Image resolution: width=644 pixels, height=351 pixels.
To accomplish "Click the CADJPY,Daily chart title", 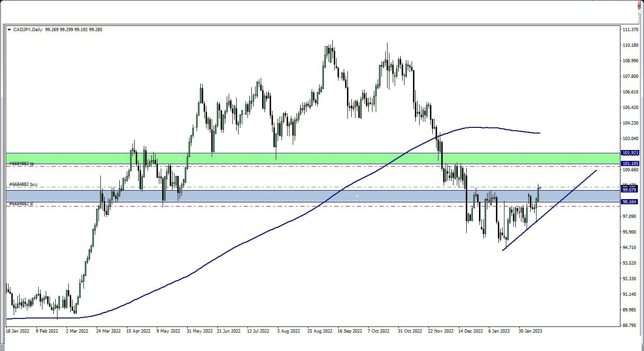I will pos(28,30).
